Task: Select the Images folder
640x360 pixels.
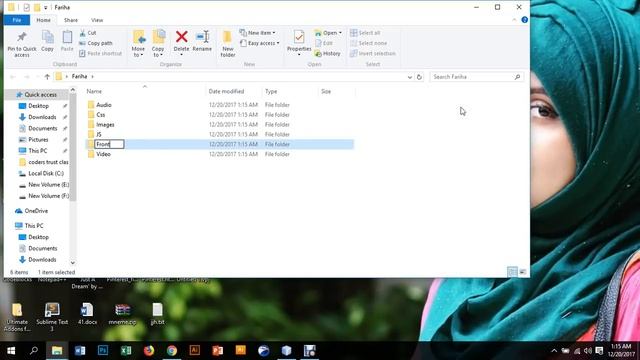Action: 105,124
